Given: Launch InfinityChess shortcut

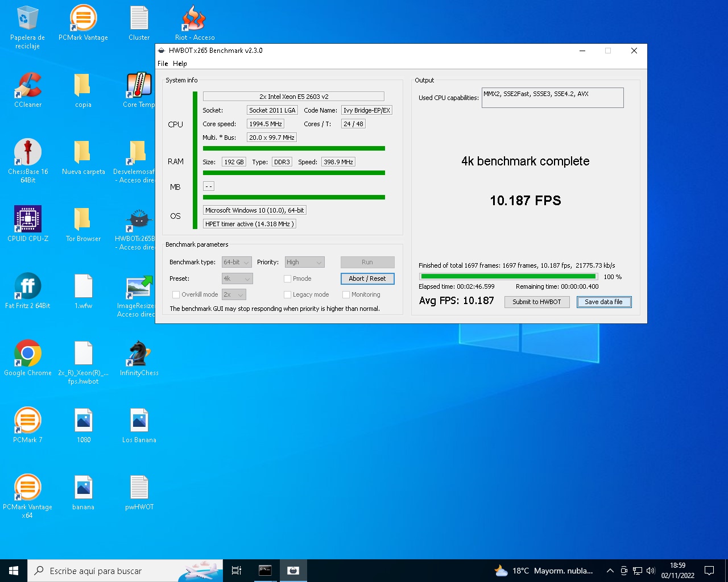Looking at the screenshot, I should 139,359.
